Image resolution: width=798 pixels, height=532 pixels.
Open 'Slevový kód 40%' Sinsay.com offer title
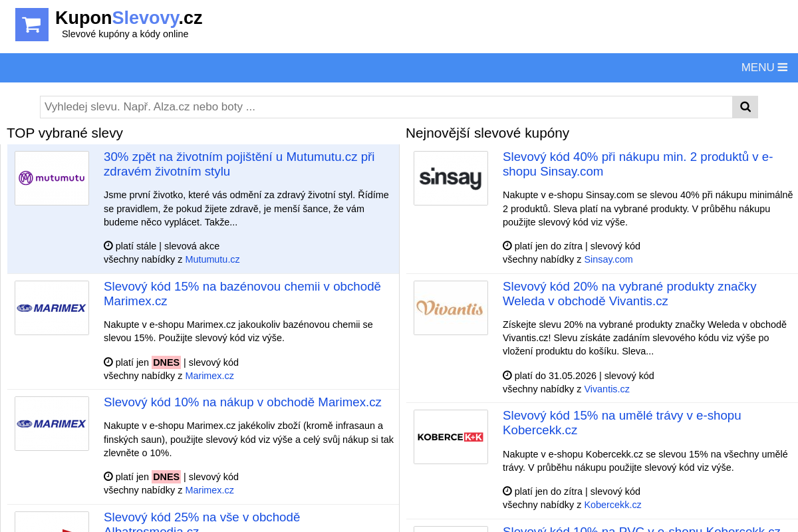[638, 164]
